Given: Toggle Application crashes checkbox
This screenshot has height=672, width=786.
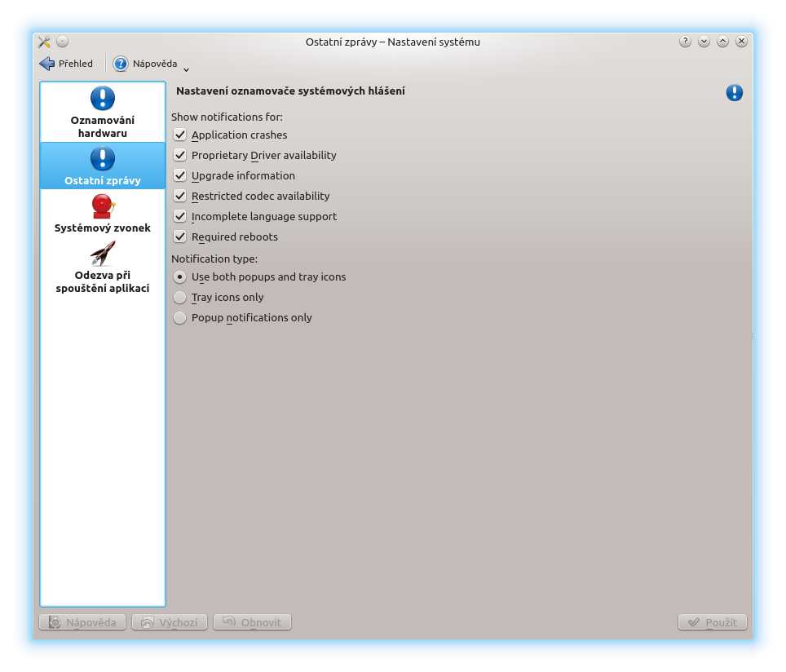Looking at the screenshot, I should click(180, 135).
